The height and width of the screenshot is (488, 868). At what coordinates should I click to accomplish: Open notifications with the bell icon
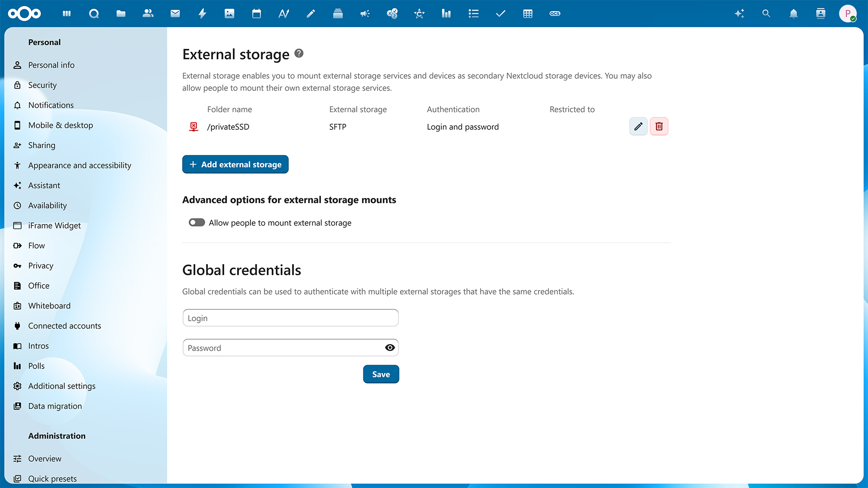click(x=793, y=14)
